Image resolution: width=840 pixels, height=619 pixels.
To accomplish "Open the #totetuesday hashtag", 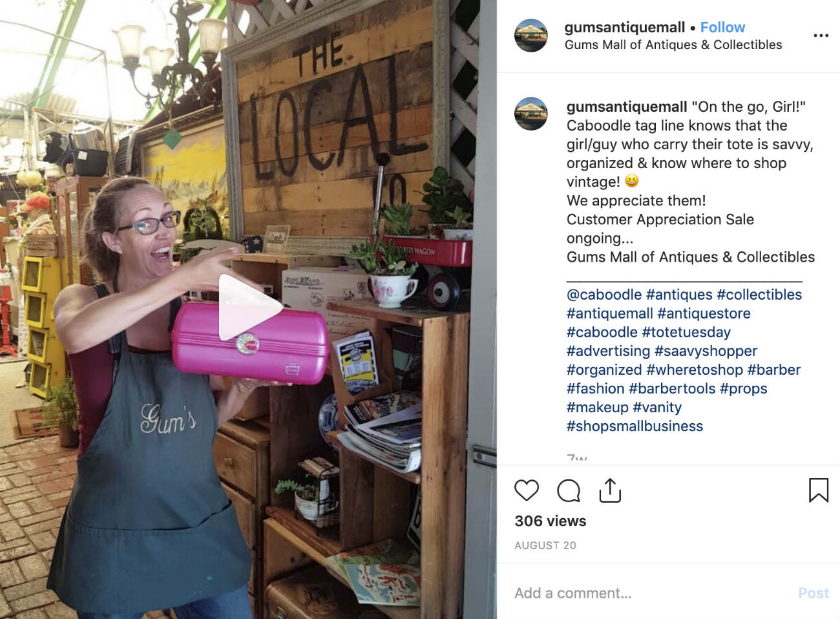I will click(x=686, y=332).
